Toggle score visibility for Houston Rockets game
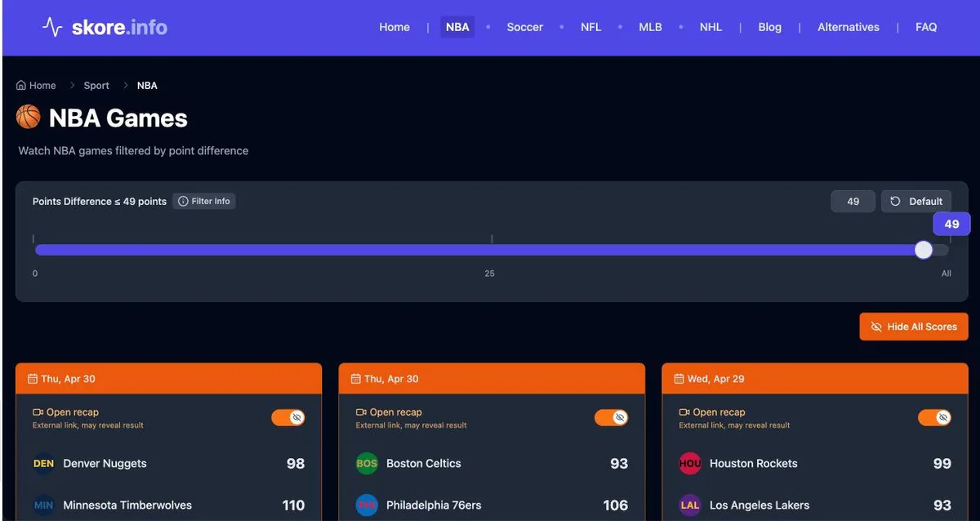Image resolution: width=980 pixels, height=521 pixels. tap(935, 417)
